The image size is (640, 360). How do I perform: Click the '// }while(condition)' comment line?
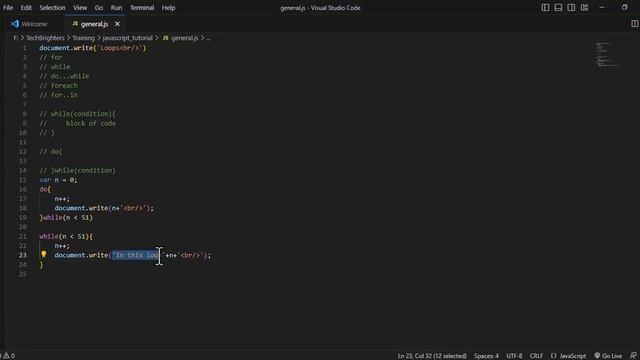(78, 171)
